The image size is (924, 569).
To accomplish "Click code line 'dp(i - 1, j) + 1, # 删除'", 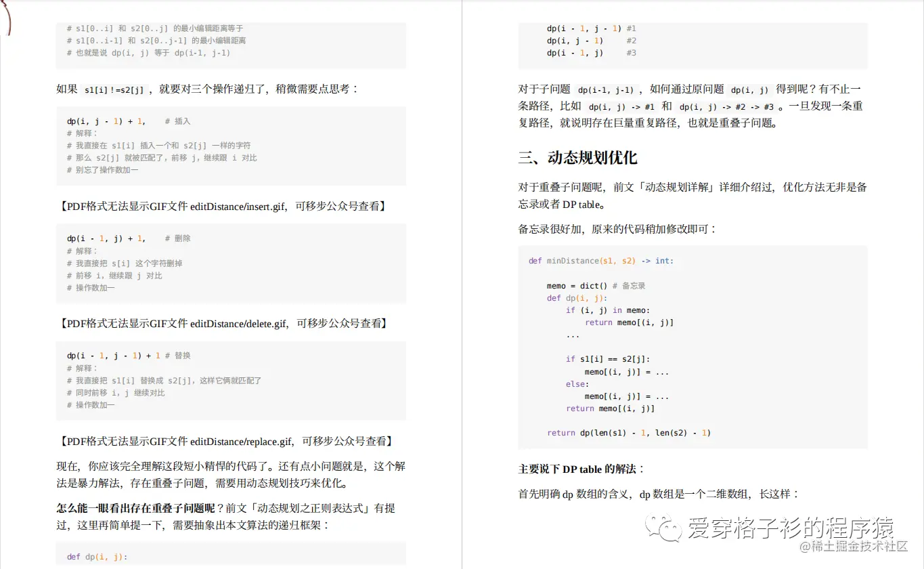I will click(129, 238).
